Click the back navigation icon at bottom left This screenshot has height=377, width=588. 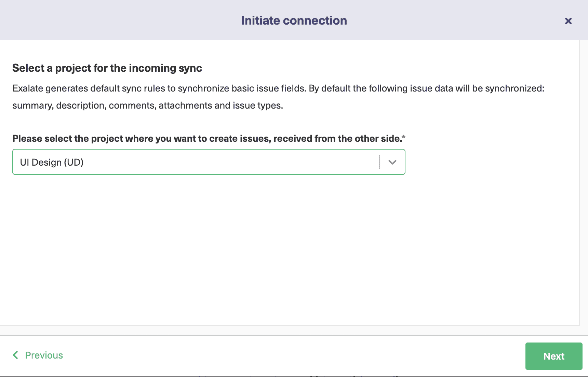15,355
